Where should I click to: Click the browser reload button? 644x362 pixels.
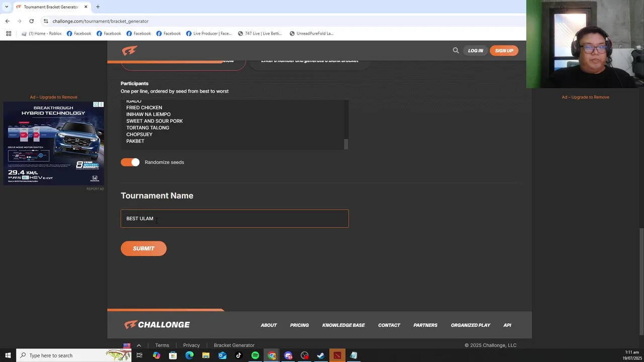[31, 21]
